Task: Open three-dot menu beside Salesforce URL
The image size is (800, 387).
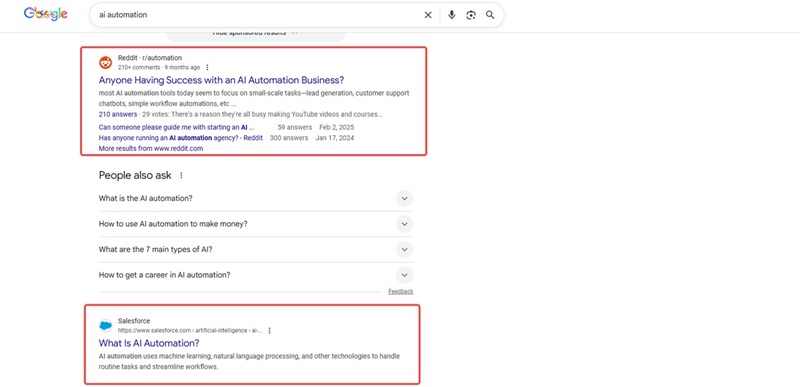Action: pyautogui.click(x=269, y=330)
